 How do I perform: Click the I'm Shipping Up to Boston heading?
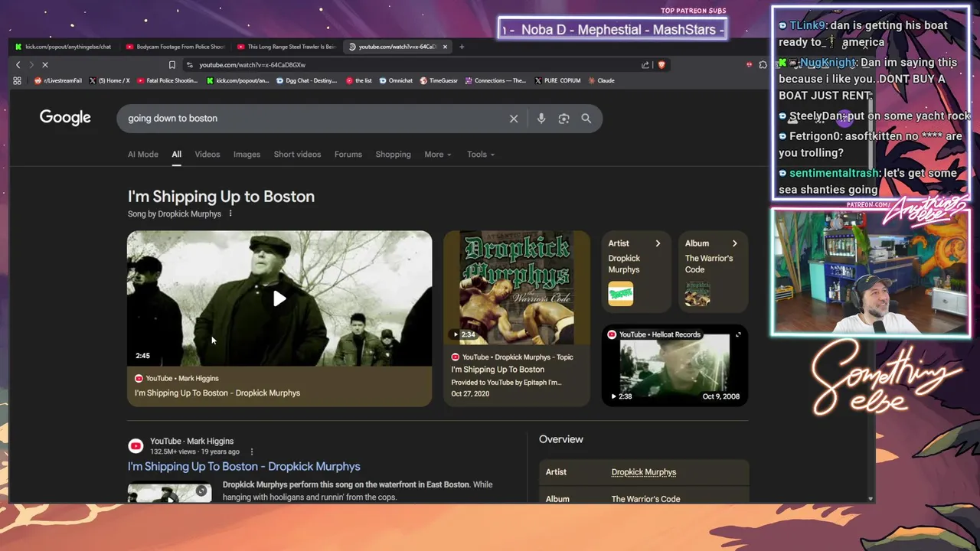click(221, 197)
